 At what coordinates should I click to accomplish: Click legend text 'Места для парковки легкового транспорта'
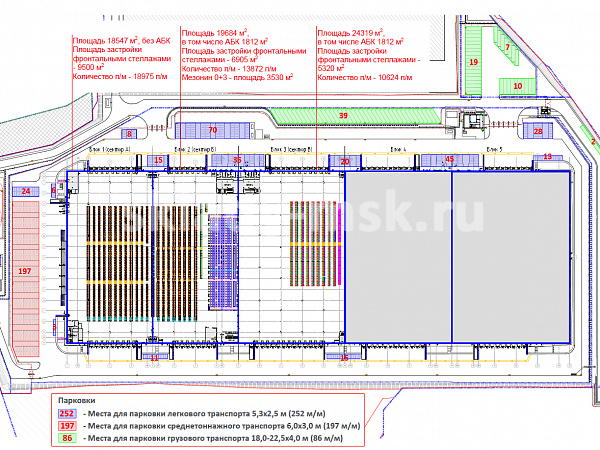click(169, 414)
